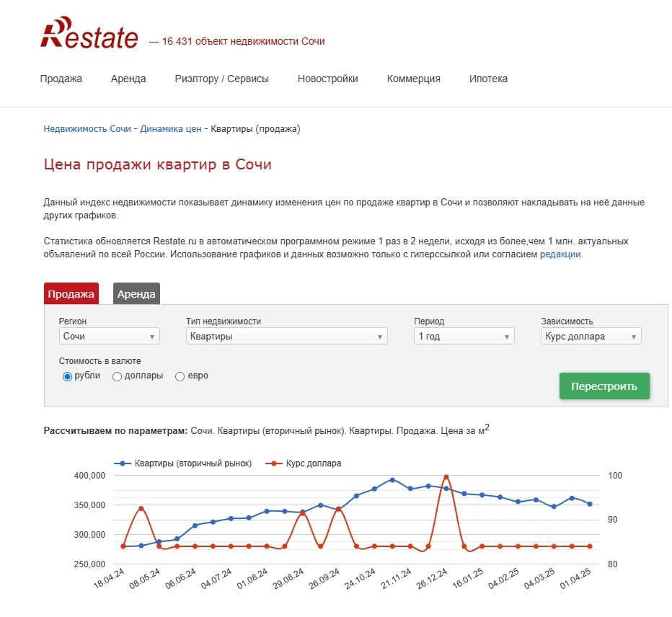This screenshot has width=672, height=617.
Task: Go to the Ипотека menu section
Action: [x=488, y=79]
